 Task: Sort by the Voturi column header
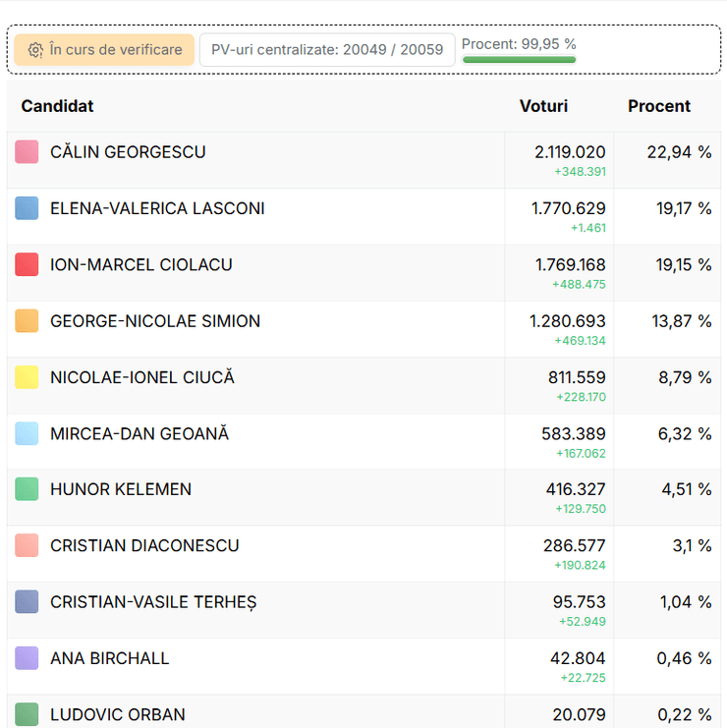pyautogui.click(x=543, y=106)
